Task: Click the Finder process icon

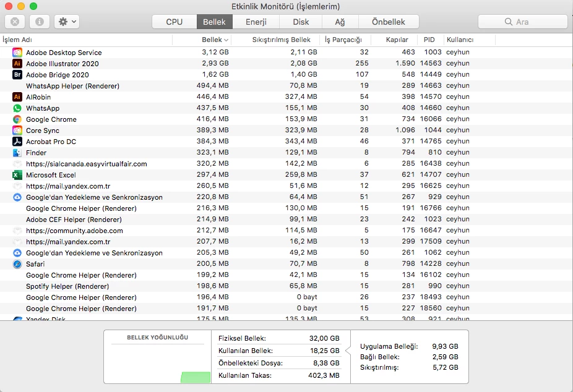Action: tap(17, 153)
